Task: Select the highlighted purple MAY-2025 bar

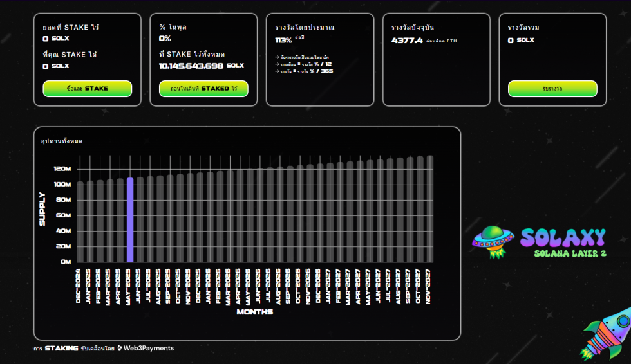Action: click(x=130, y=220)
